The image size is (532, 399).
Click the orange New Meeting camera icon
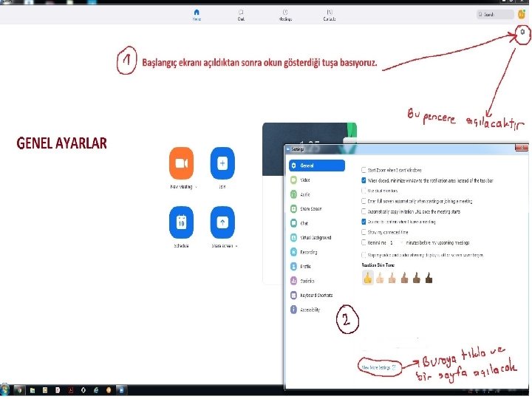coord(181,163)
